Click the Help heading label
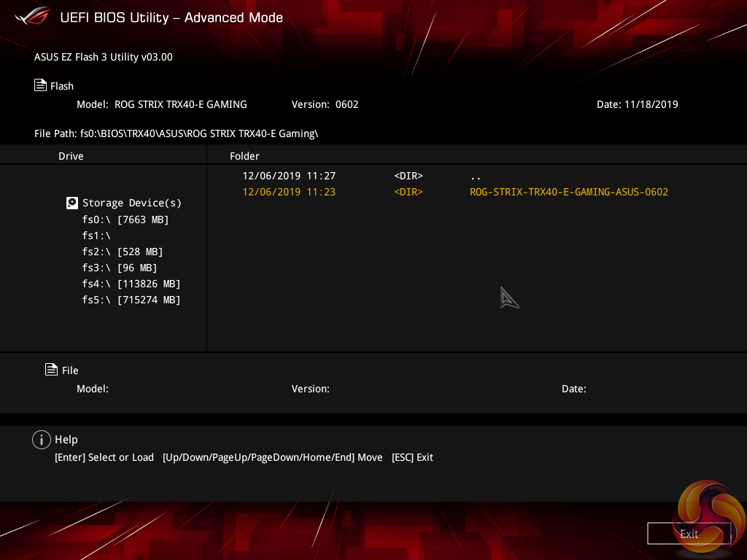This screenshot has width=747, height=560. click(66, 440)
